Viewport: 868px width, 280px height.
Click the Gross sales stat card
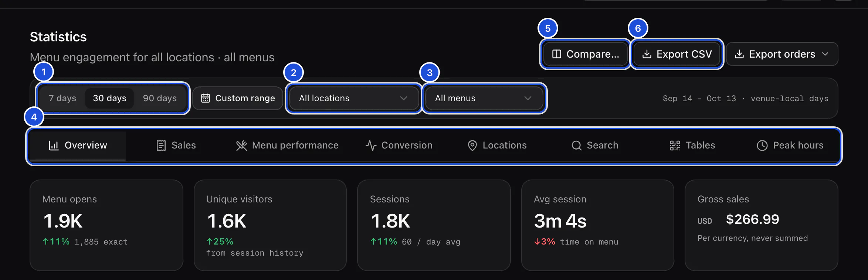click(762, 225)
